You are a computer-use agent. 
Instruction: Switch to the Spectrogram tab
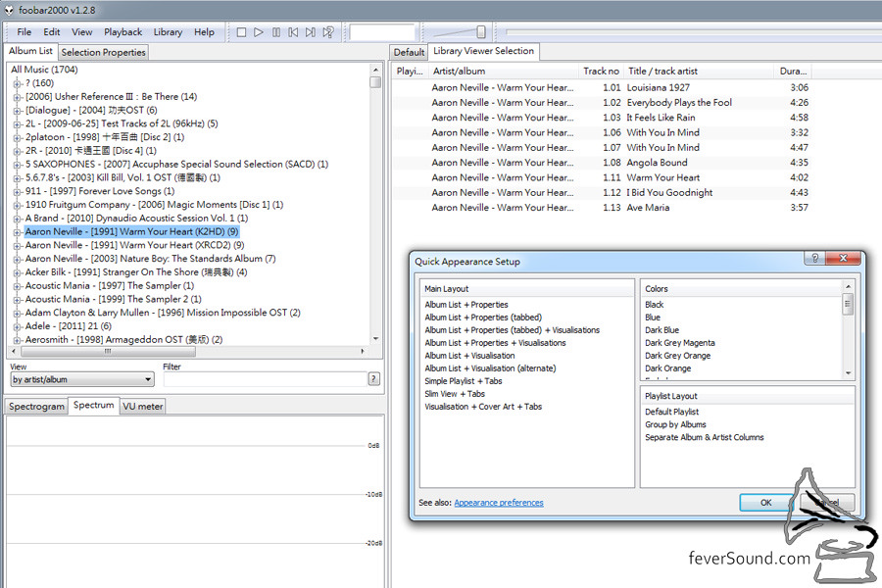click(x=36, y=407)
